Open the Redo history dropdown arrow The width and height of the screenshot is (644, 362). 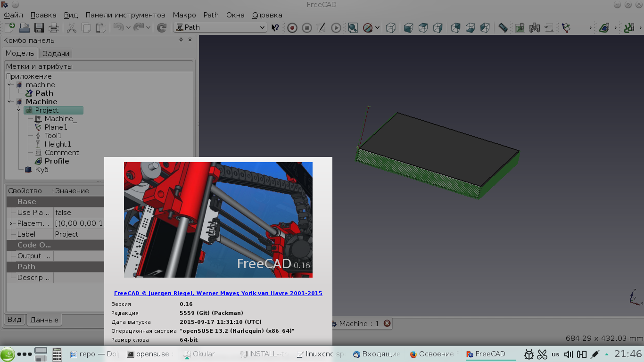(149, 28)
